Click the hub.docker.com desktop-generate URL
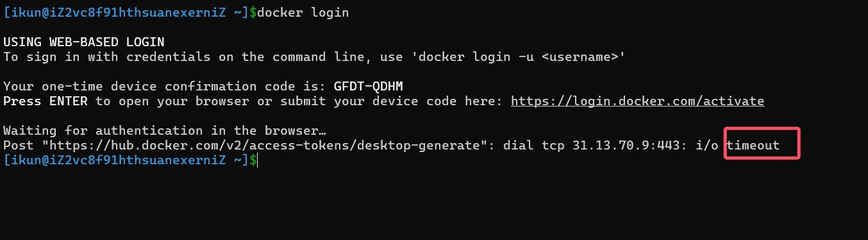The height and width of the screenshot is (240, 868). tap(265, 146)
